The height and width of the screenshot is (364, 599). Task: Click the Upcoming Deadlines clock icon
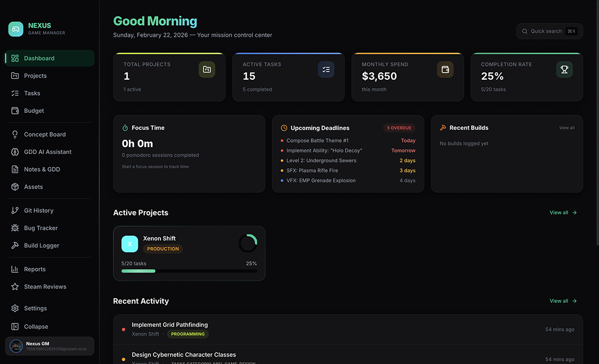point(284,128)
